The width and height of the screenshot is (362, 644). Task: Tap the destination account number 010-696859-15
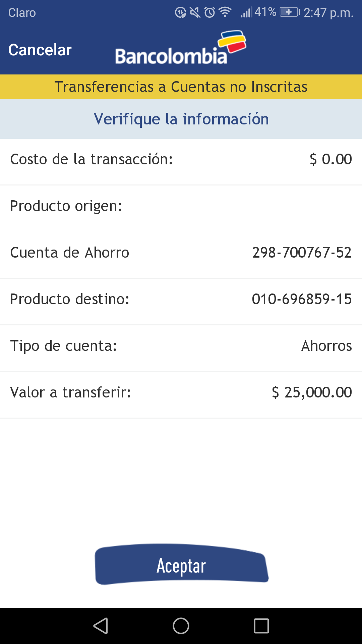click(x=302, y=299)
